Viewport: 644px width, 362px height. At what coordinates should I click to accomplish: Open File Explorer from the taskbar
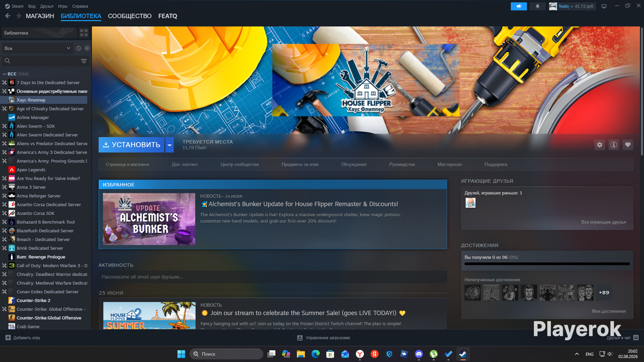pyautogui.click(x=301, y=354)
